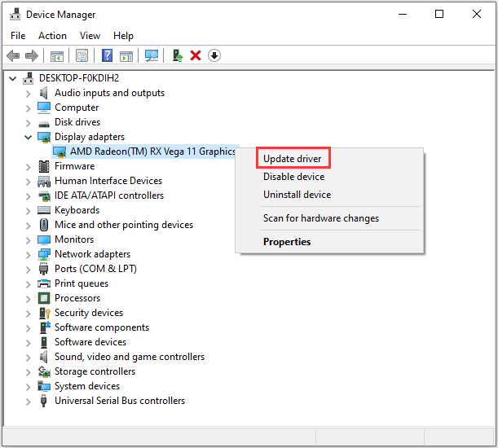Click the Print queues printer icon
Image resolution: width=498 pixels, height=448 pixels.
[44, 283]
